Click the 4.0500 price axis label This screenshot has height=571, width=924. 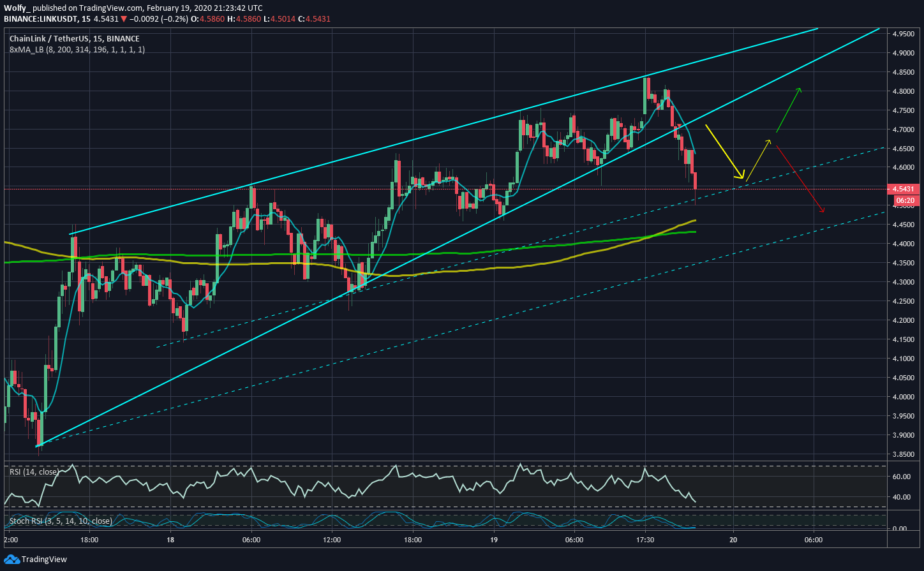[905, 378]
